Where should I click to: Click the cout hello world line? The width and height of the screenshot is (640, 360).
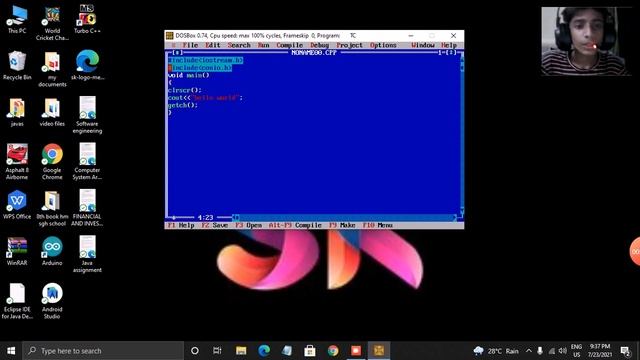(x=205, y=98)
